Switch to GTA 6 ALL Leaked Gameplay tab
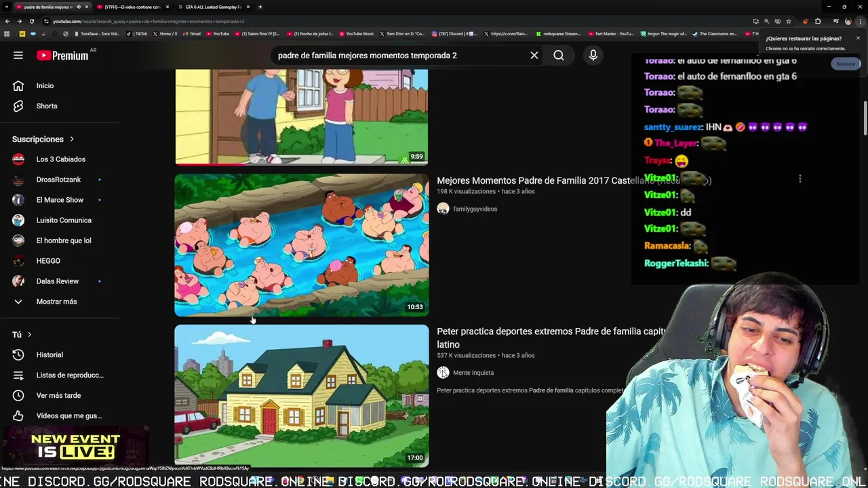Image resolution: width=868 pixels, height=488 pixels. pyautogui.click(x=214, y=7)
